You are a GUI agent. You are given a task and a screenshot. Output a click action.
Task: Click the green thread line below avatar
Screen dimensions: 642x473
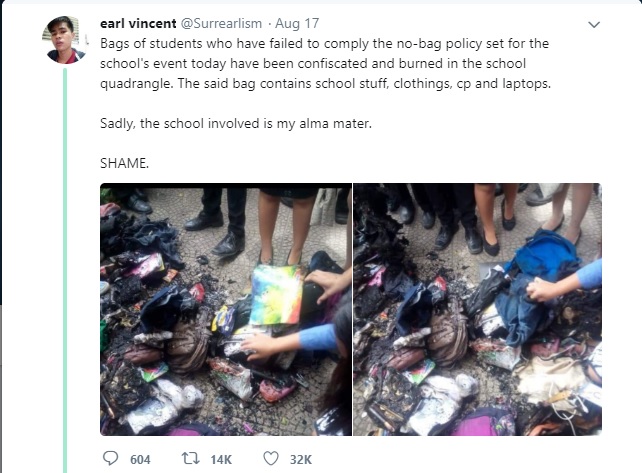(x=65, y=270)
